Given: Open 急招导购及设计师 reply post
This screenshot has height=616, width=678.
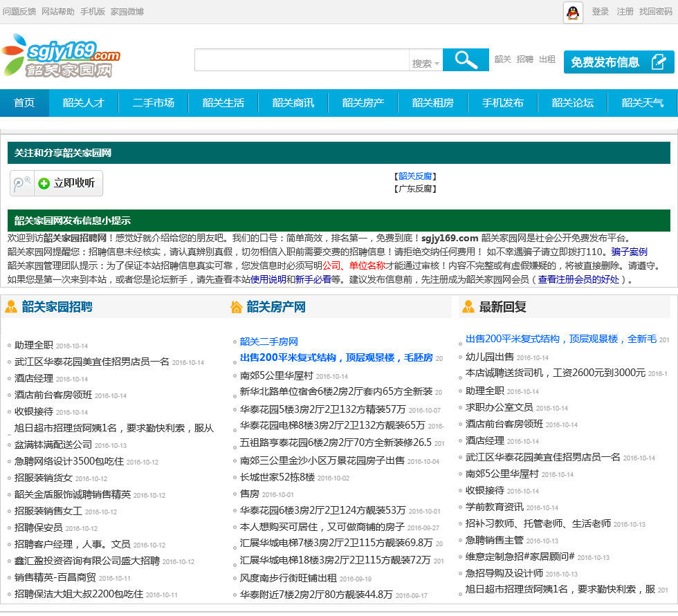Looking at the screenshot, I should point(504,574).
